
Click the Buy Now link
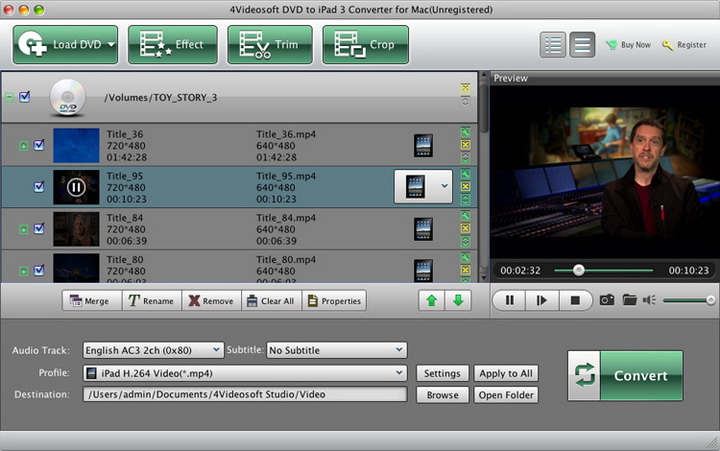click(x=634, y=45)
